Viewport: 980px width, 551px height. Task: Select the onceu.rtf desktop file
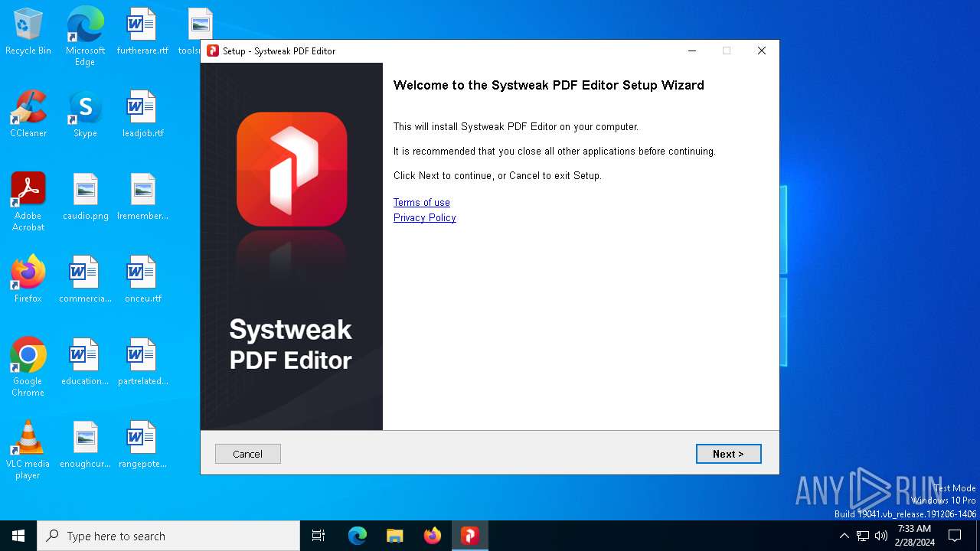click(142, 279)
